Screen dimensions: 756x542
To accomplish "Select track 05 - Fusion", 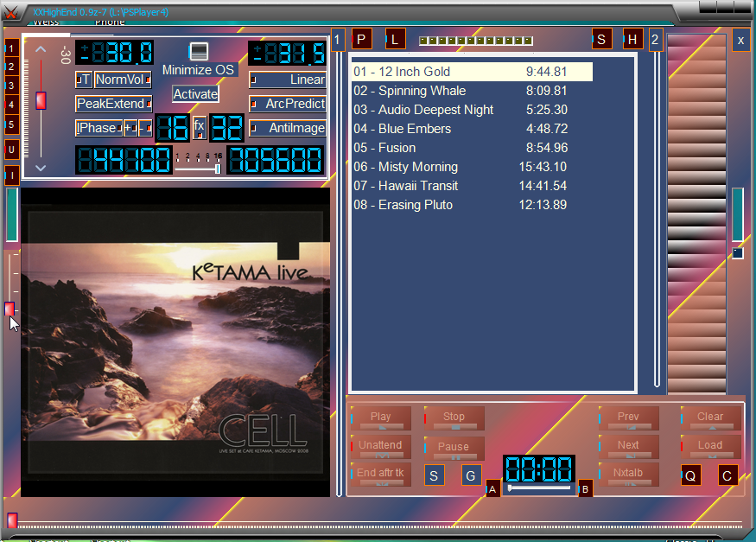I will point(472,148).
